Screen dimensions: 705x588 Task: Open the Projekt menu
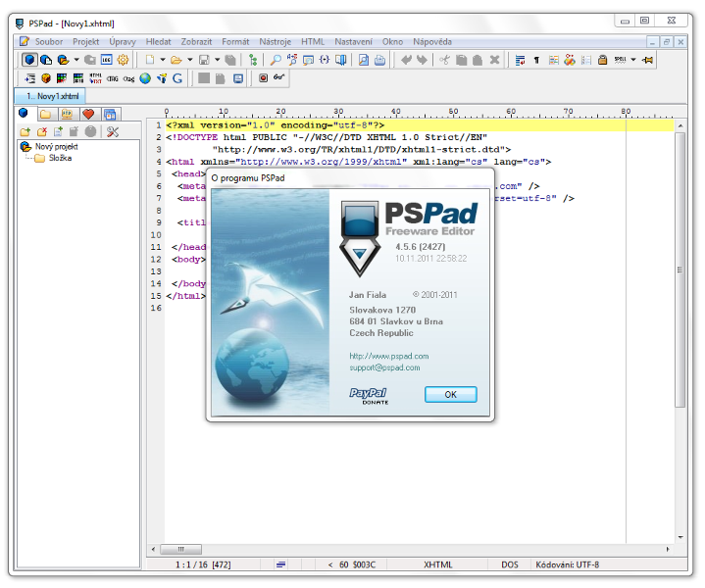[86, 42]
